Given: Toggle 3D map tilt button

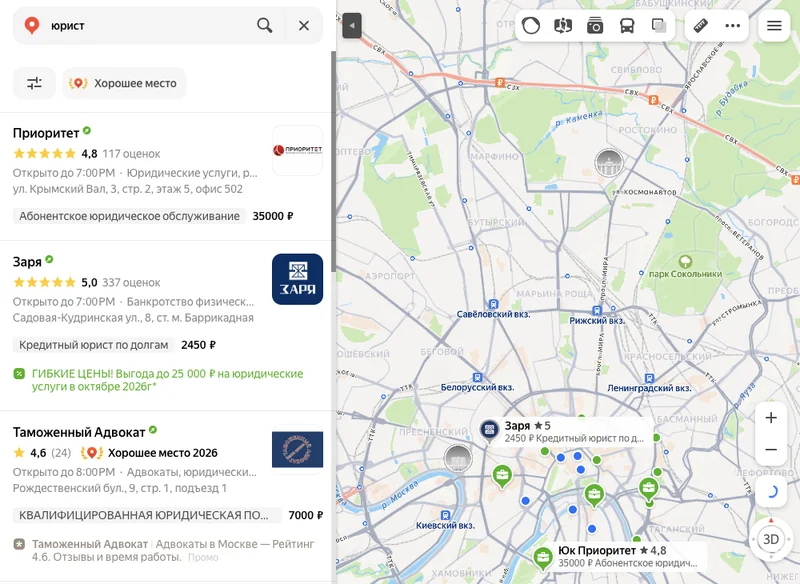Looking at the screenshot, I should (x=771, y=539).
